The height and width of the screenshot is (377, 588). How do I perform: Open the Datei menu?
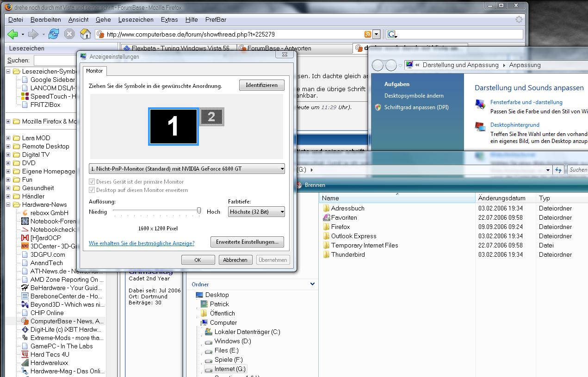(16, 19)
